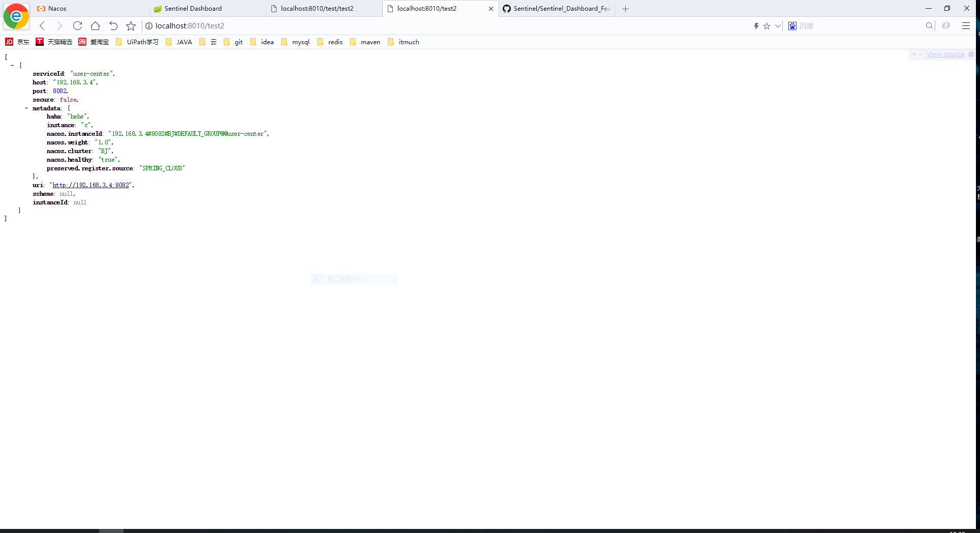Bookmark this page with the star icon left of the address
Viewport: 980px width, 533px height.
131,26
